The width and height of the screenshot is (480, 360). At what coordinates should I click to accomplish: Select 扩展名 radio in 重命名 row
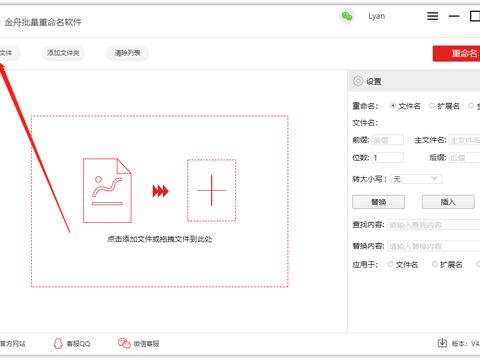pos(432,106)
